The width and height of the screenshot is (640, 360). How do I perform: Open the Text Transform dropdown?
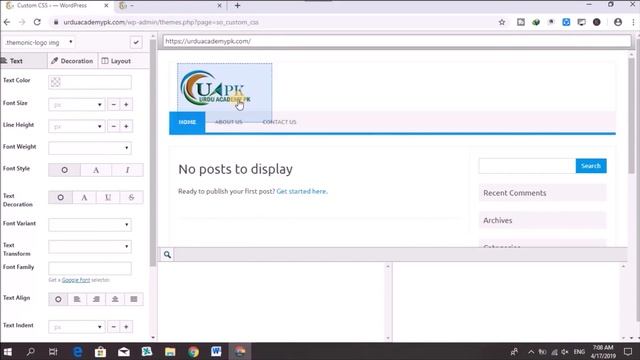coord(90,247)
